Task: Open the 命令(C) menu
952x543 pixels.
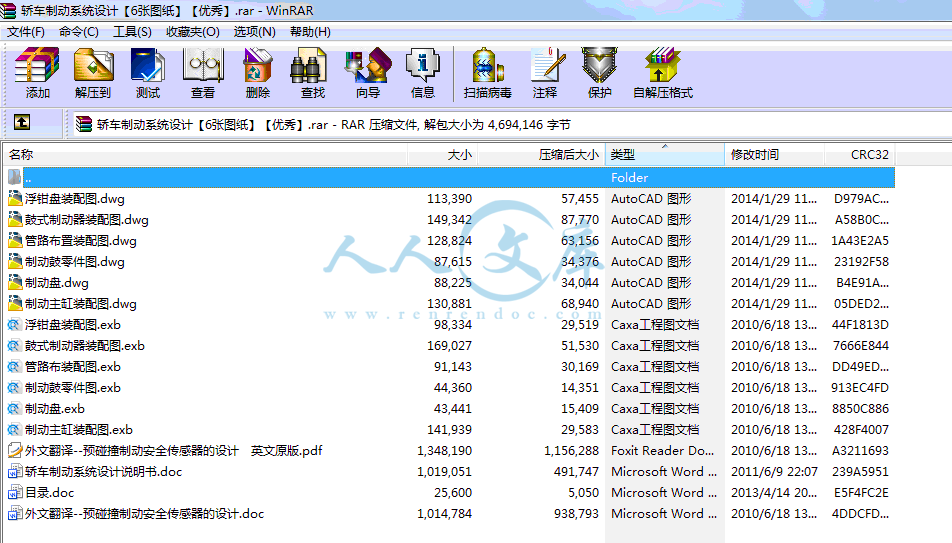Action: pos(79,32)
